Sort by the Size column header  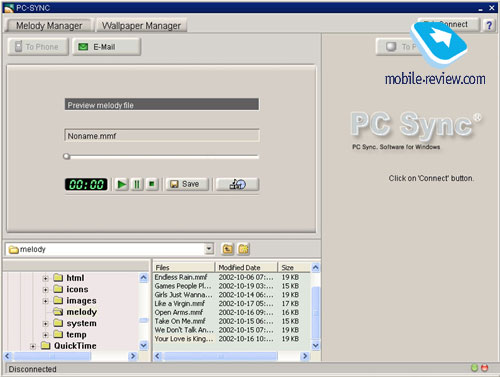click(x=294, y=267)
